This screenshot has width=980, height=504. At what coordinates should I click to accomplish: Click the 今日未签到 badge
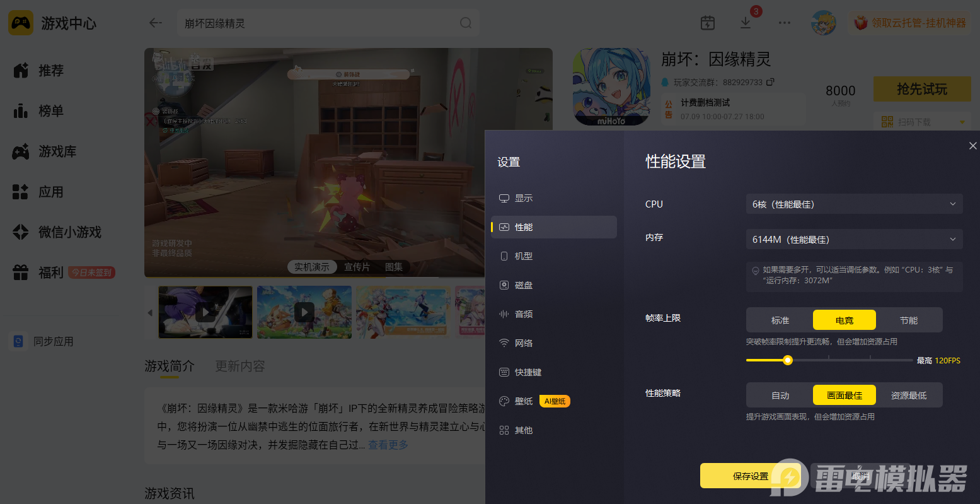[x=91, y=273]
